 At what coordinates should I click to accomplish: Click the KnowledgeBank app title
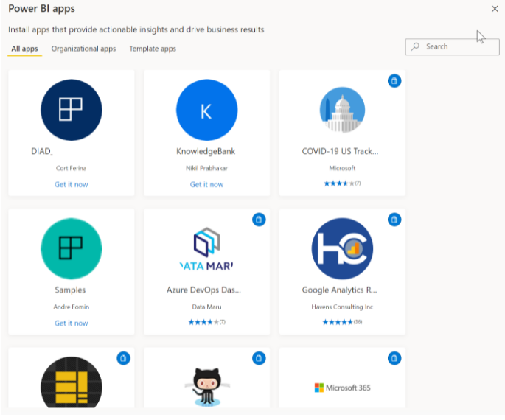click(x=206, y=151)
